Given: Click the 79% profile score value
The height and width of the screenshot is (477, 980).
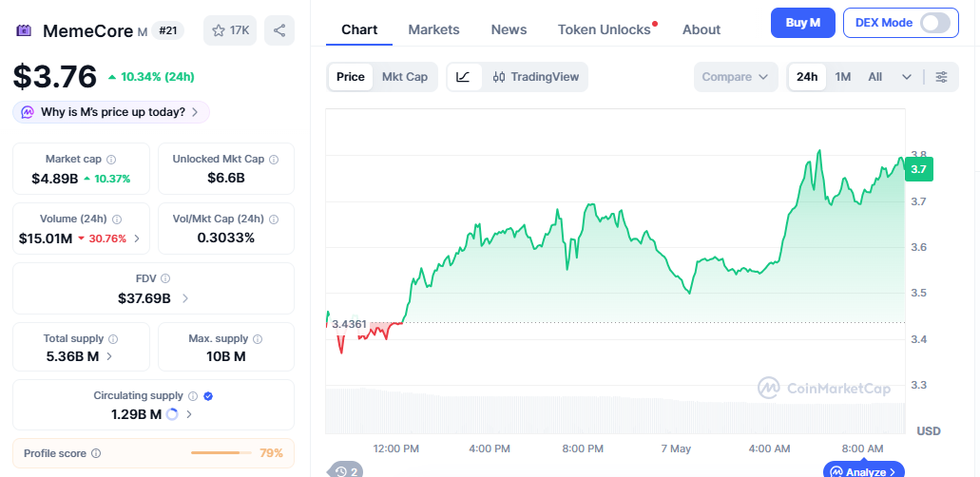Looking at the screenshot, I should (271, 453).
